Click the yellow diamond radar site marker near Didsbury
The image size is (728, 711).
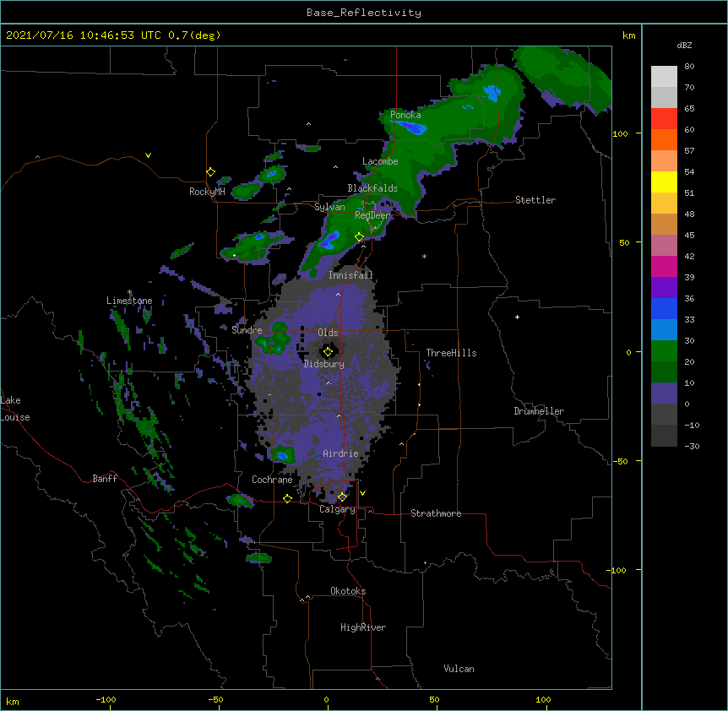(328, 352)
